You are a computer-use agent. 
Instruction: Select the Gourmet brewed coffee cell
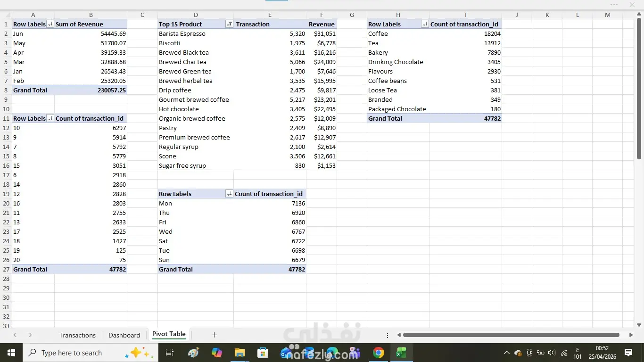click(196, 99)
